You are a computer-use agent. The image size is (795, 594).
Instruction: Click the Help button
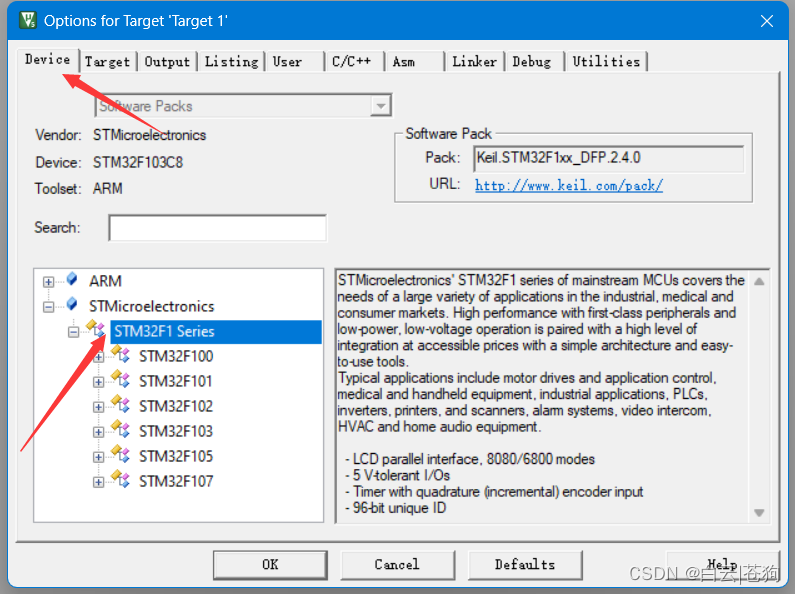pyautogui.click(x=722, y=565)
